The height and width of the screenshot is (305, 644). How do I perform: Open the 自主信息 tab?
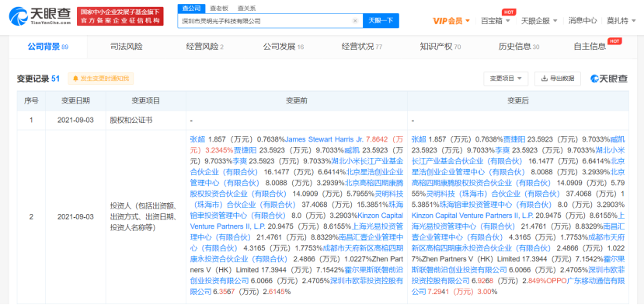[x=590, y=47]
